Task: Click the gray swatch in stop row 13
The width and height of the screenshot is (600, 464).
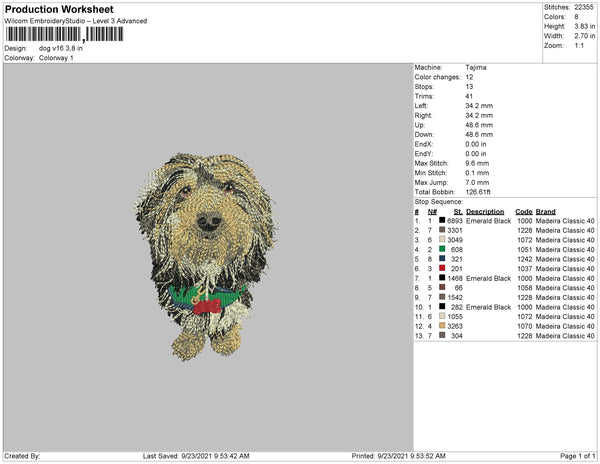Action: point(442,335)
